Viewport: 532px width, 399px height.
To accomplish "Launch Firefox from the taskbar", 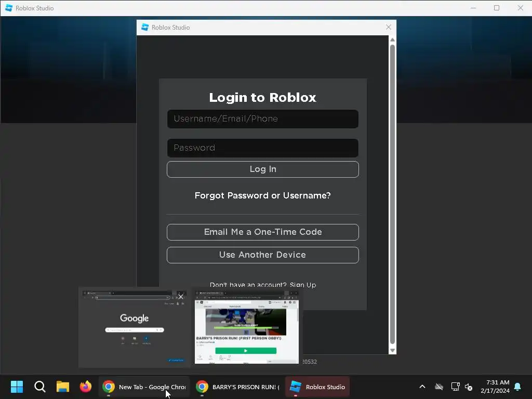I will coord(86,387).
